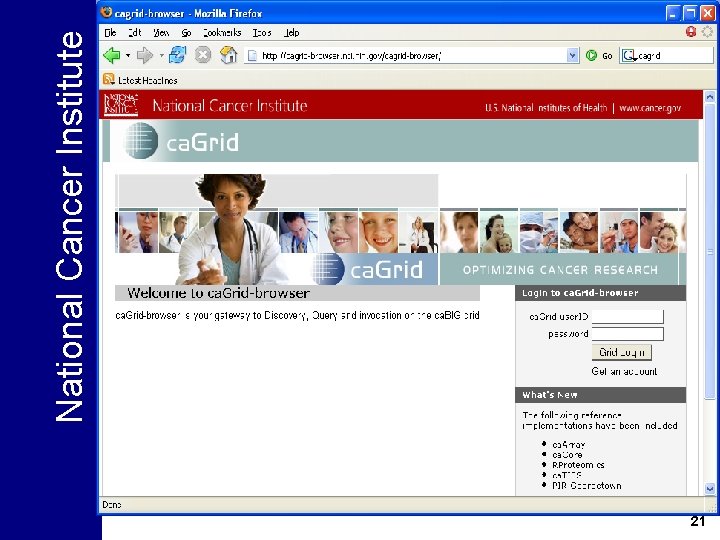Open the Back button history dropdown arrow
This screenshot has width=720, height=540.
click(x=128, y=56)
